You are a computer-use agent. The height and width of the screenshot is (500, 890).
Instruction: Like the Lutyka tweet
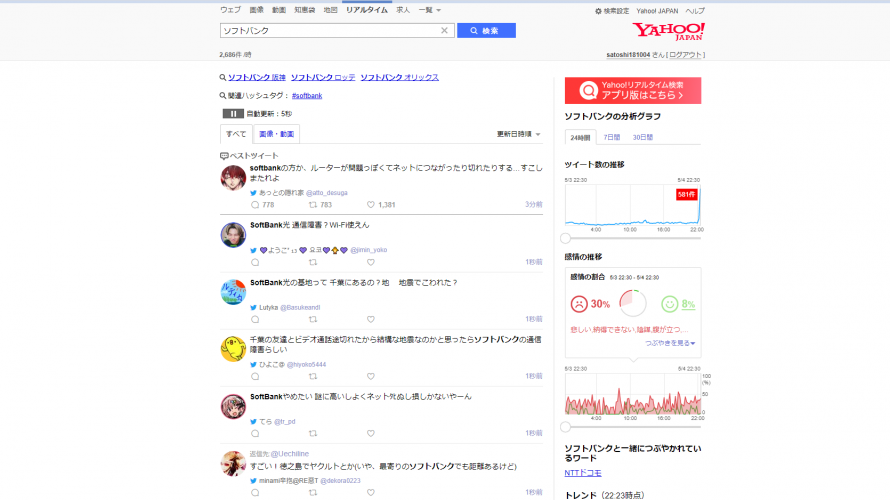(371, 320)
